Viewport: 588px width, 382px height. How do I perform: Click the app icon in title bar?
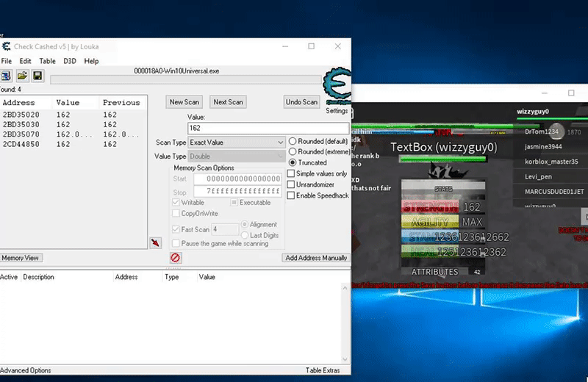click(6, 46)
